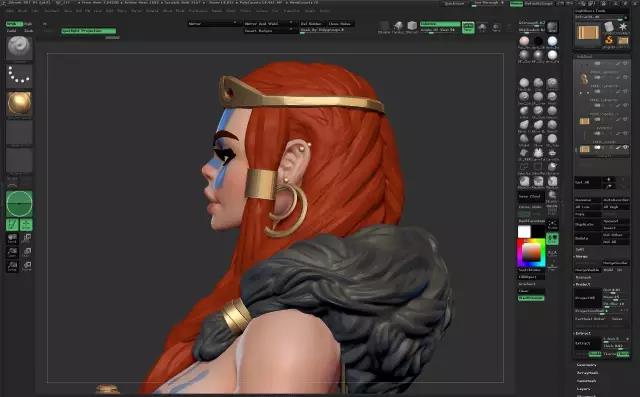Expand the NanoMesh section
640x397 pixels.
pyautogui.click(x=587, y=381)
